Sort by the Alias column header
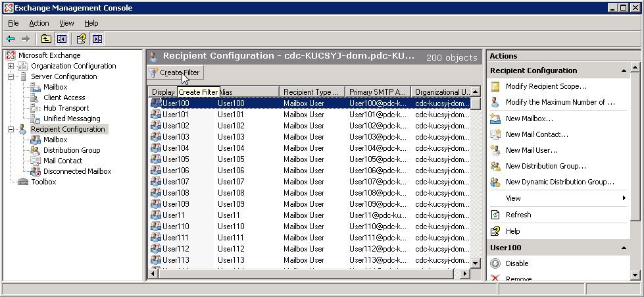644x297 pixels. pos(247,92)
